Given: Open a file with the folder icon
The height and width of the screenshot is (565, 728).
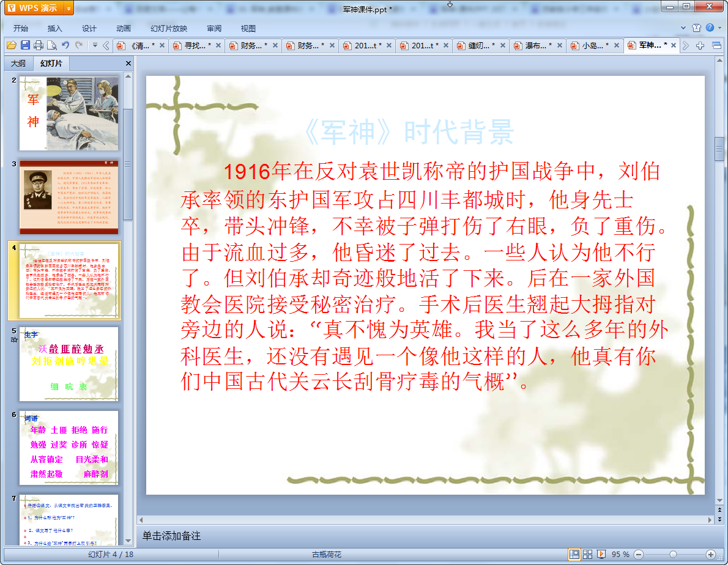Looking at the screenshot, I should [12, 45].
